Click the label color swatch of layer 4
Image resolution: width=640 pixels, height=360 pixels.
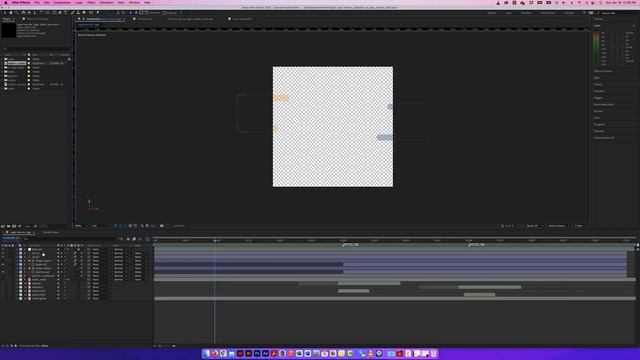click(x=20, y=260)
